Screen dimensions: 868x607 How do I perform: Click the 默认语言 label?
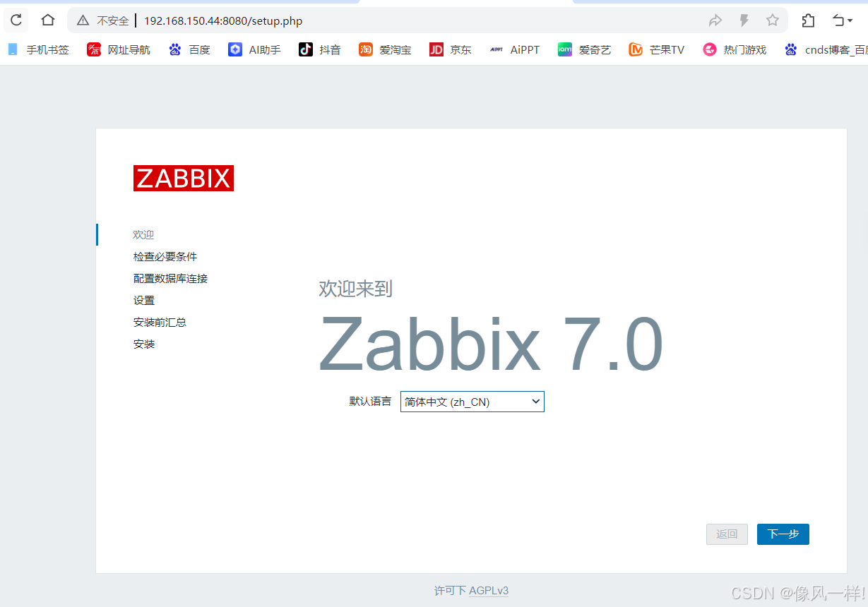(370, 401)
